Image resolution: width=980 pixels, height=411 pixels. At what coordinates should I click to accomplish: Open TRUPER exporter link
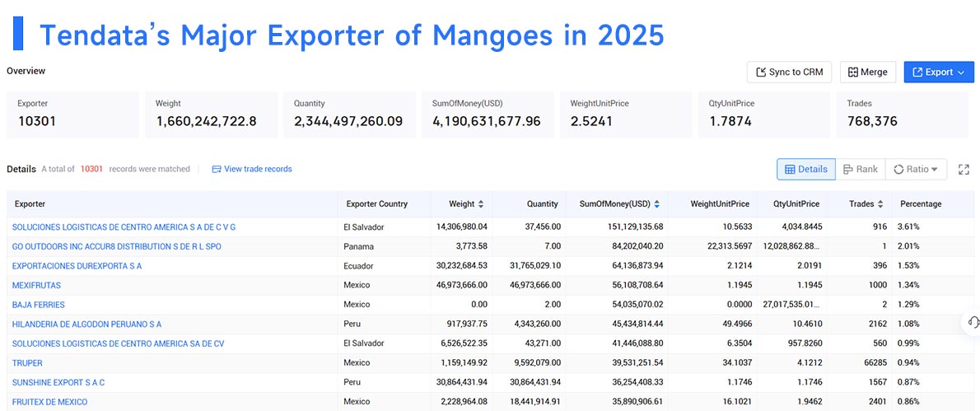[x=27, y=362]
